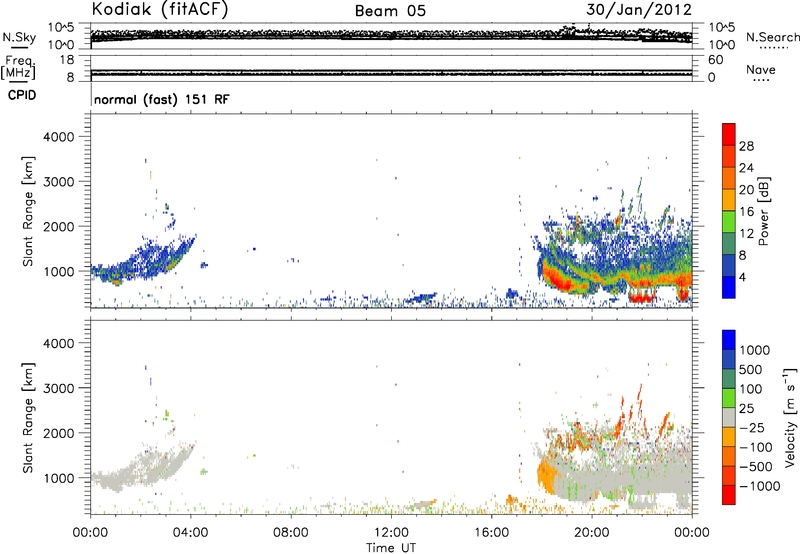The image size is (800, 554).
Task: Click the orange velocity patch near 18:00 UT
Action: [546, 474]
